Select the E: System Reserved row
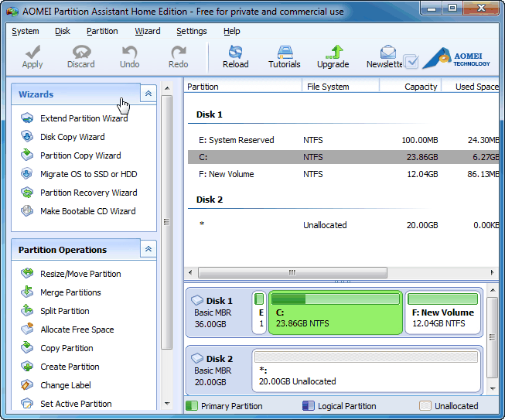This screenshot has width=505, height=420. 343,140
